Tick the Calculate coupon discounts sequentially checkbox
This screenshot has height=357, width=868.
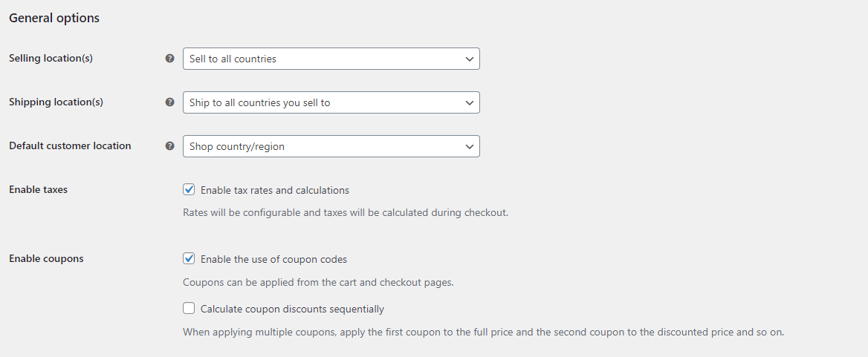189,308
